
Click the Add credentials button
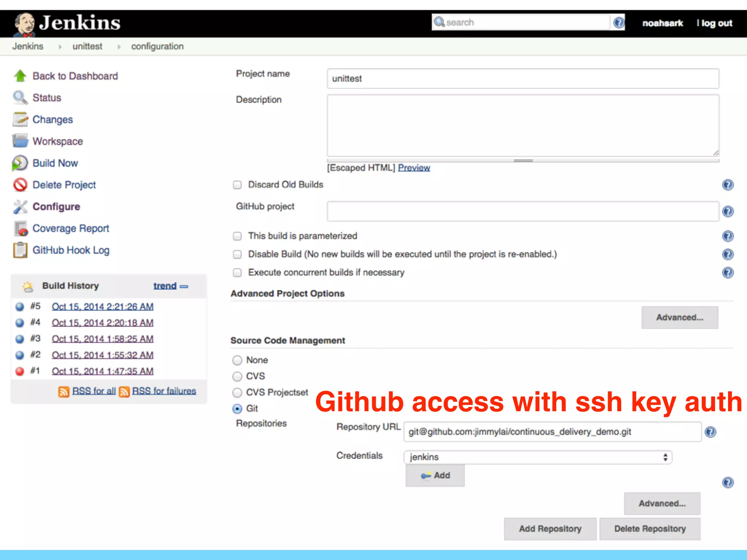click(435, 475)
